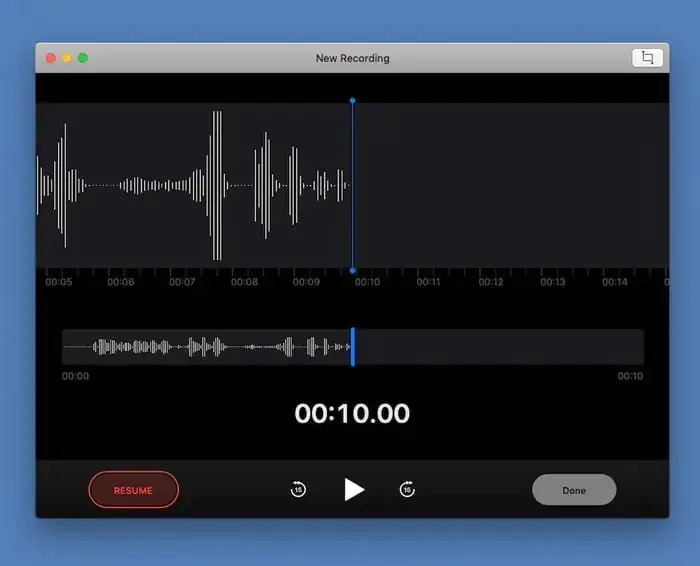Select the 00:14 timeline mark

615,282
